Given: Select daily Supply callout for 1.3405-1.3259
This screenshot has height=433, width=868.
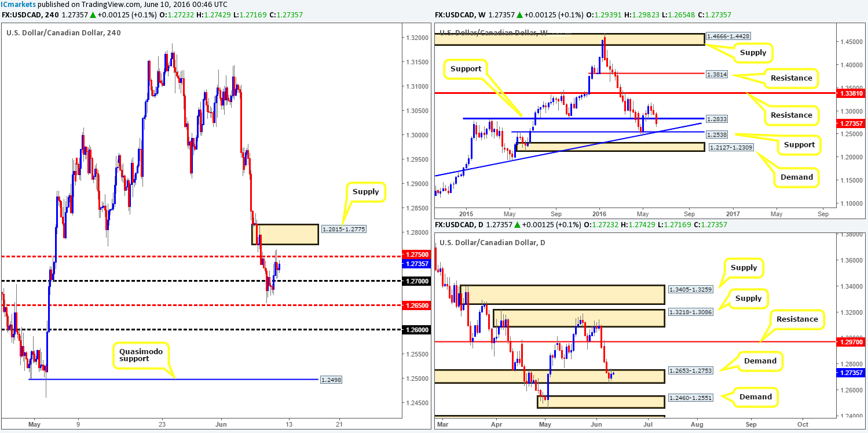Looking at the screenshot, I should click(744, 268).
